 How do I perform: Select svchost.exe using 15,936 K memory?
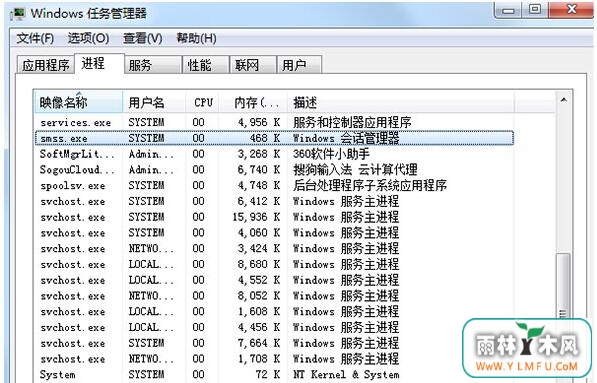pos(274,217)
